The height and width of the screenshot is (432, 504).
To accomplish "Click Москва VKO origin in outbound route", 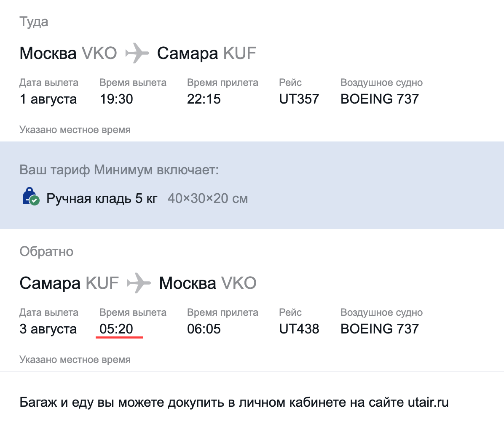I will [x=68, y=53].
